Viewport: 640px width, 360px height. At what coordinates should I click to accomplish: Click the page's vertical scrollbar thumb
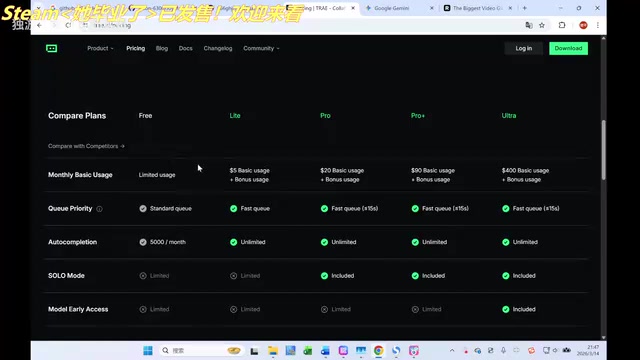pos(603,150)
